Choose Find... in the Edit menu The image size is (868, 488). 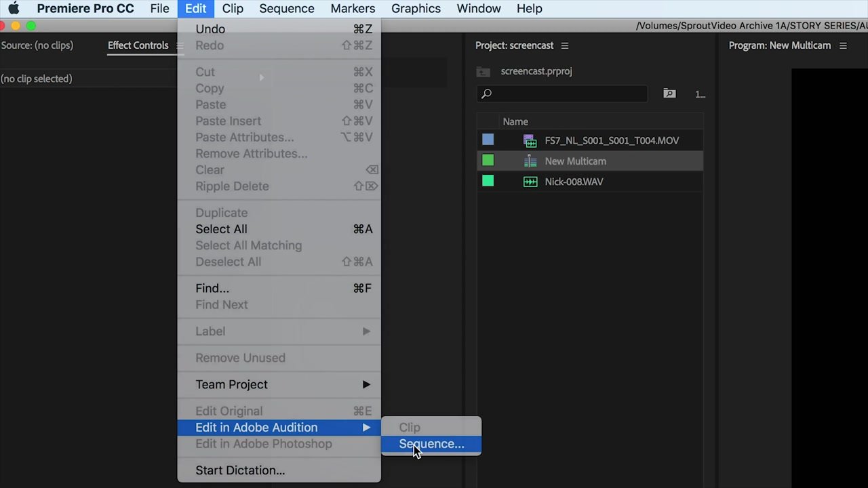coord(279,288)
